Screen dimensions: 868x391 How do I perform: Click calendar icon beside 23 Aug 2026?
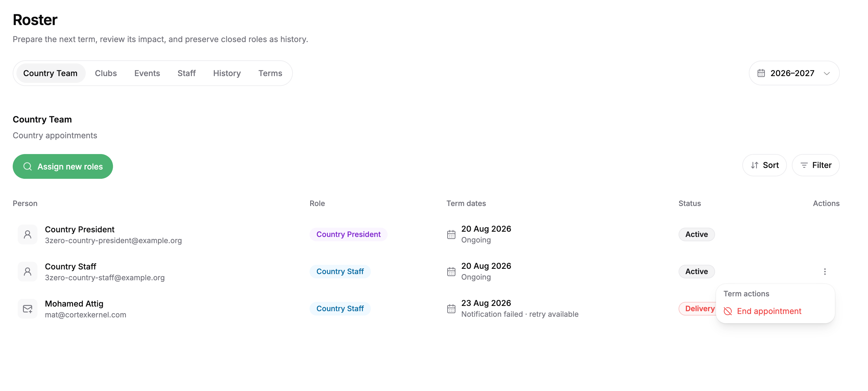coord(451,308)
